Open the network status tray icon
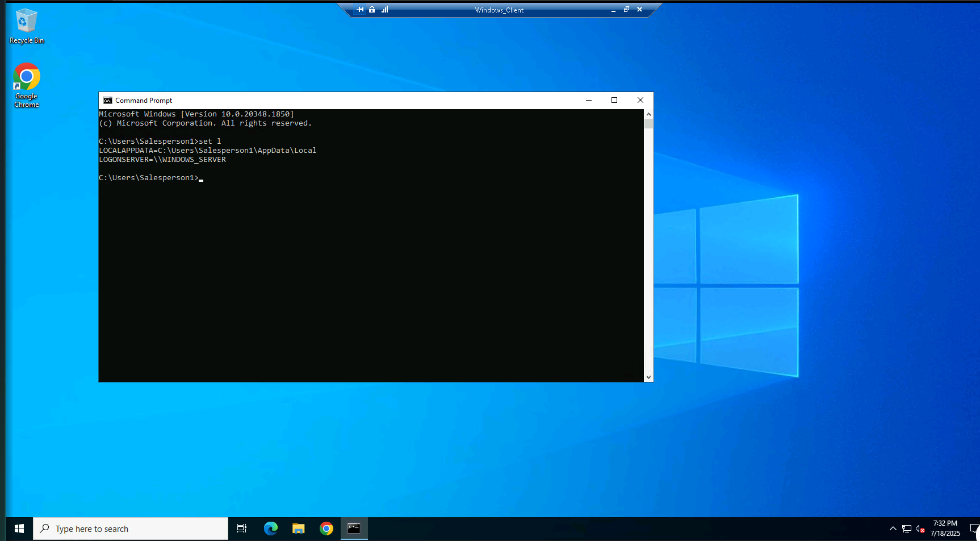Screen dimensions: 980x541 (907, 528)
